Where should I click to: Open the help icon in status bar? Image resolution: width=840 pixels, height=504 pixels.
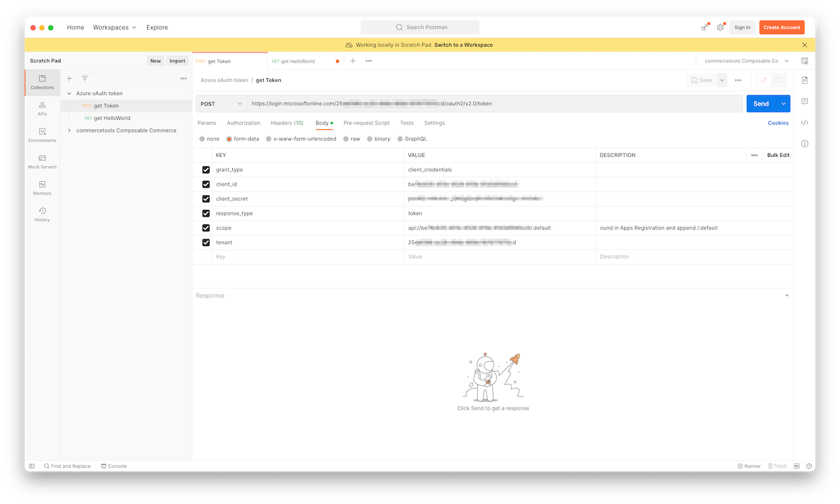click(809, 466)
